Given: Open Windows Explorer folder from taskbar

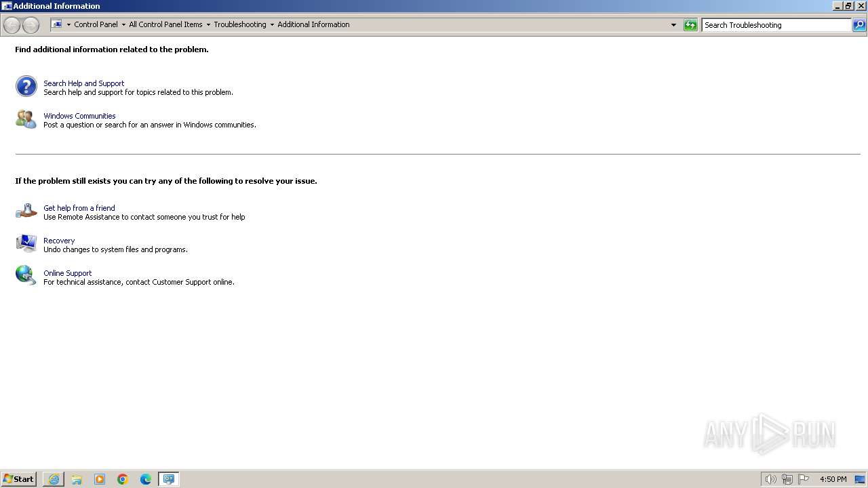Looking at the screenshot, I should tap(77, 479).
